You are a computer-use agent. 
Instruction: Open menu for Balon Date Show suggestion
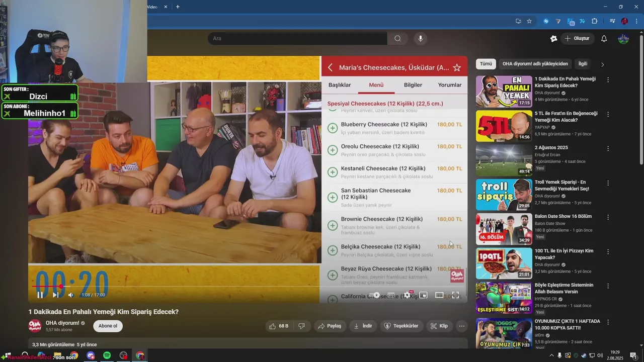pyautogui.click(x=608, y=217)
